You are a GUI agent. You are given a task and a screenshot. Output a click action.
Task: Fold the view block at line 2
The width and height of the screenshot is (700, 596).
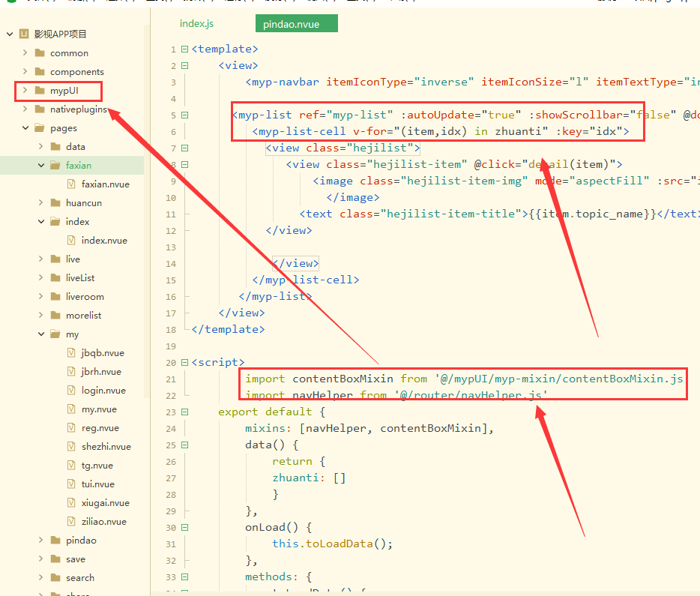185,66
